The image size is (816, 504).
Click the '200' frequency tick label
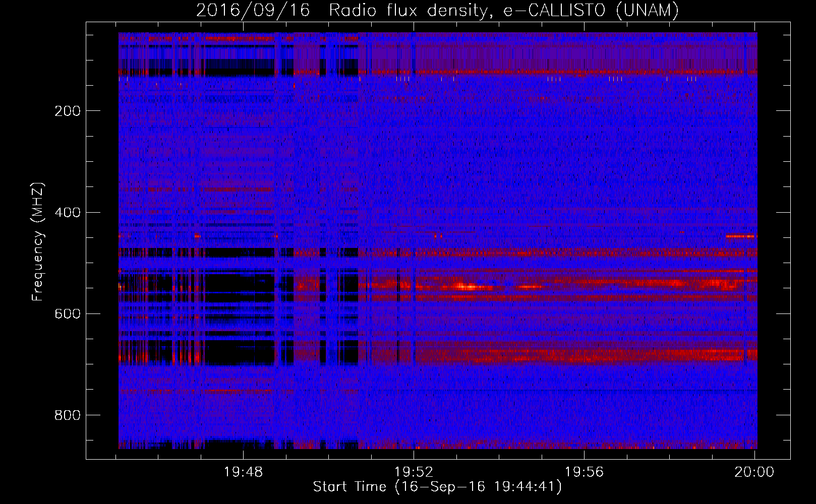pos(68,111)
